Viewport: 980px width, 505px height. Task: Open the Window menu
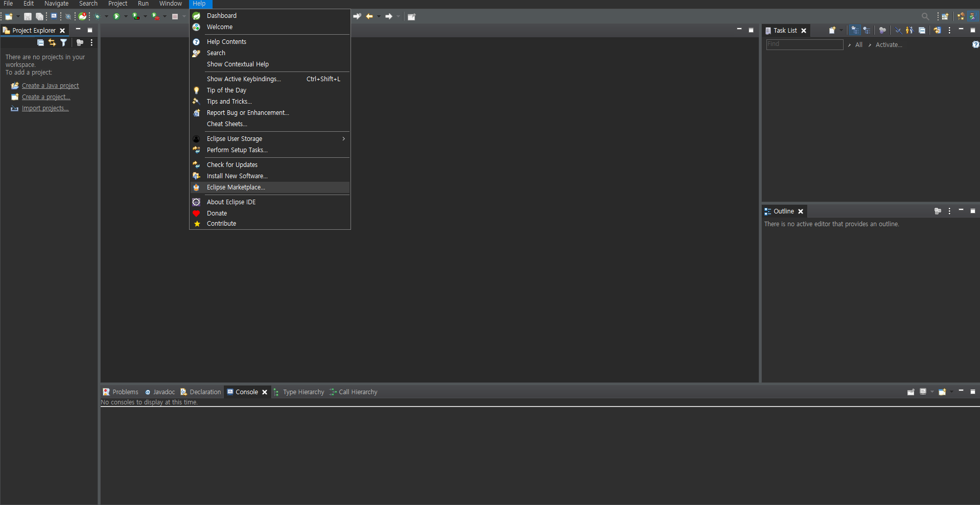(x=171, y=4)
